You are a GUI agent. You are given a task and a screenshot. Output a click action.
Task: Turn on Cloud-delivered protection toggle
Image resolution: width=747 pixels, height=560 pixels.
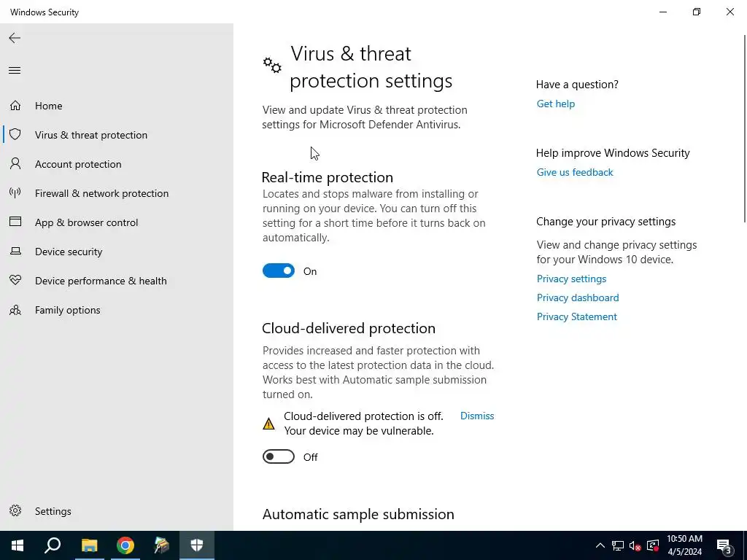point(278,456)
